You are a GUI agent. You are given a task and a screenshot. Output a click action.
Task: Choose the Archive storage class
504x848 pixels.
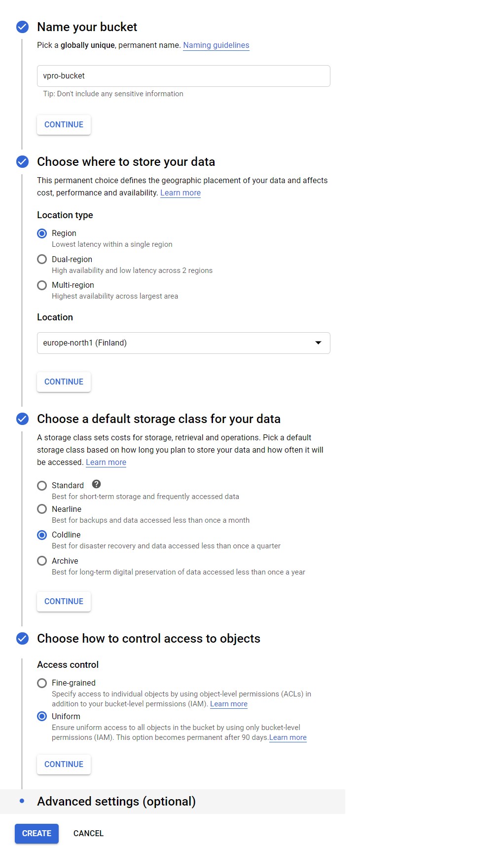click(42, 561)
